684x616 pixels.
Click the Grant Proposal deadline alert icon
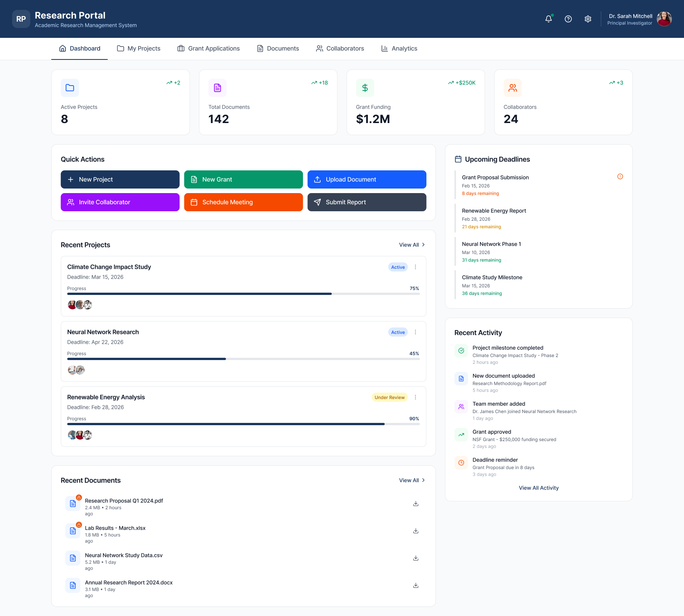[x=620, y=176]
